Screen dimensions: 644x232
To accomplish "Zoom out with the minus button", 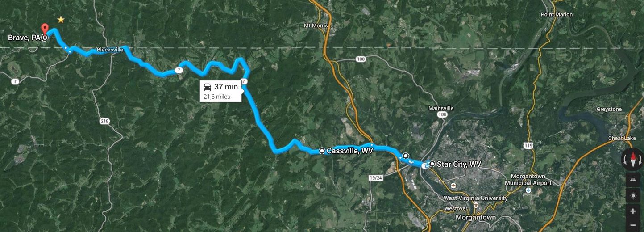I will (633, 225).
